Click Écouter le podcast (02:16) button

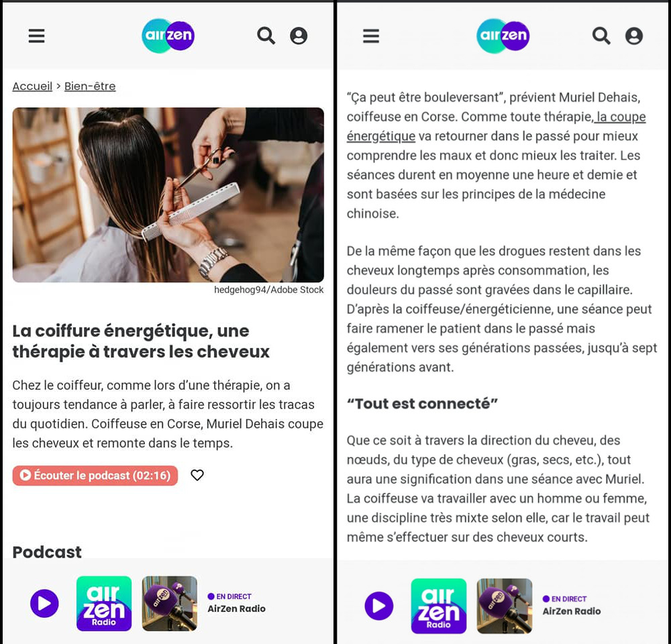(95, 476)
